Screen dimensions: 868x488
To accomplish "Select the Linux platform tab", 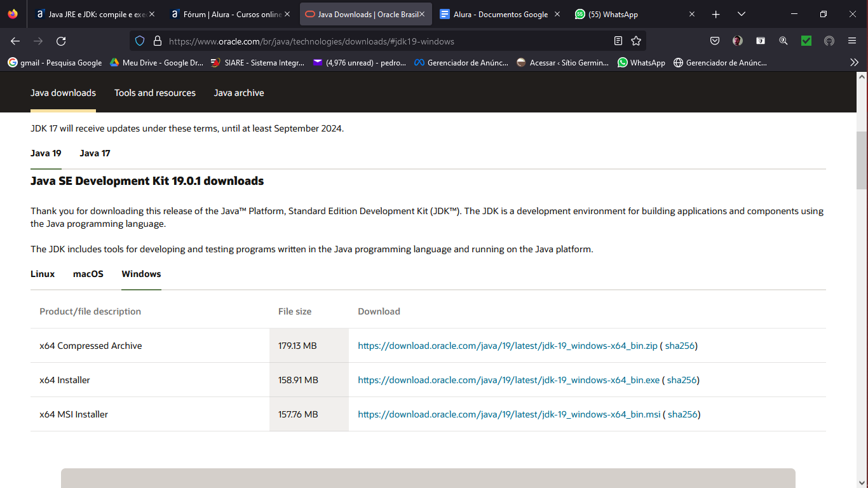I will pos(43,274).
